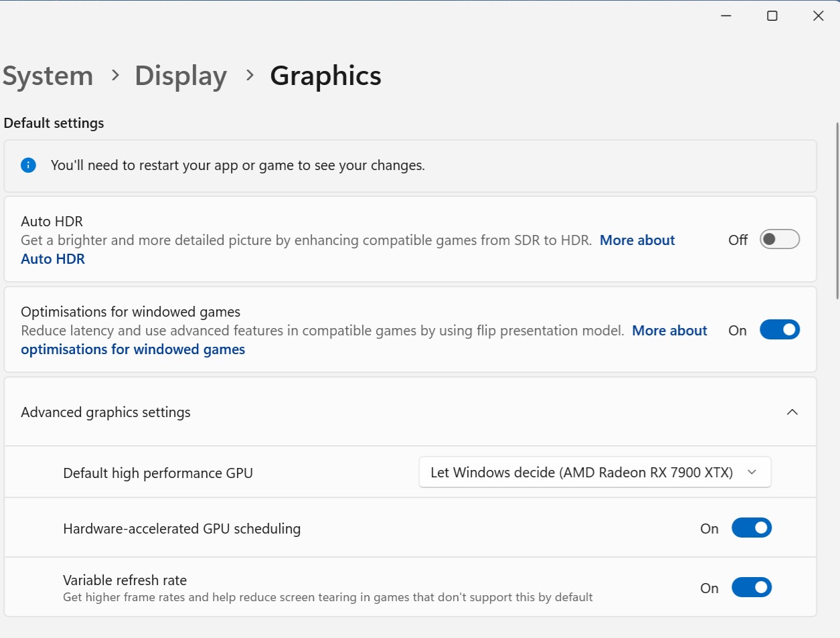Collapse using the Advanced graphics settings chevron

point(792,412)
